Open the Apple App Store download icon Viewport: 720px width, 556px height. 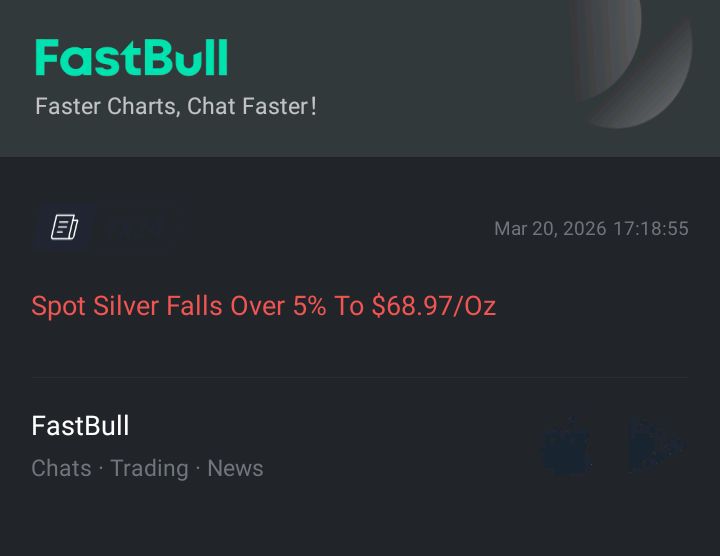tap(566, 446)
